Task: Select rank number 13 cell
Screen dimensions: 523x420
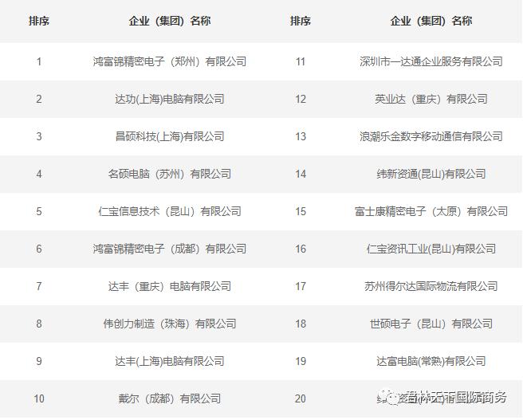Action: point(301,136)
